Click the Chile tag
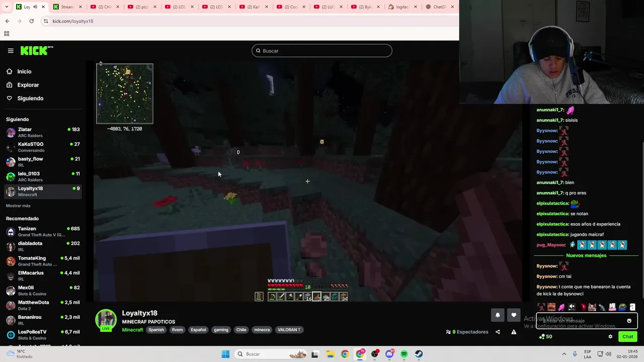 242,330
